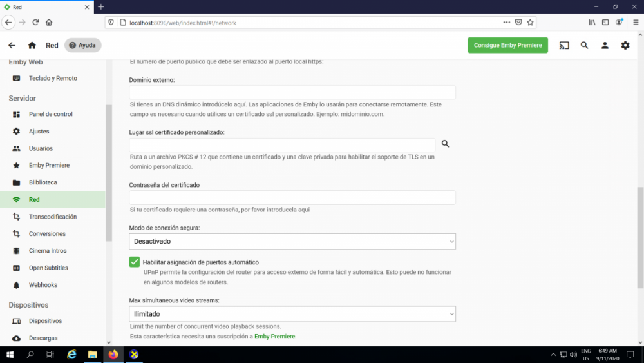This screenshot has width=644, height=363.
Task: Open Bliblioteca sidebar item
Action: coord(53,182)
